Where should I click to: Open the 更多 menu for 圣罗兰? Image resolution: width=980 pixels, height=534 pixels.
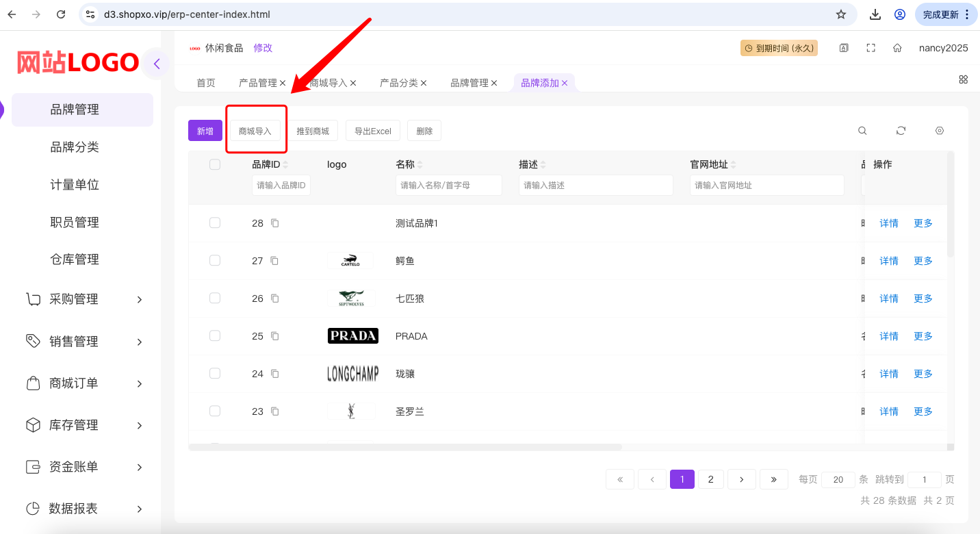pos(923,411)
